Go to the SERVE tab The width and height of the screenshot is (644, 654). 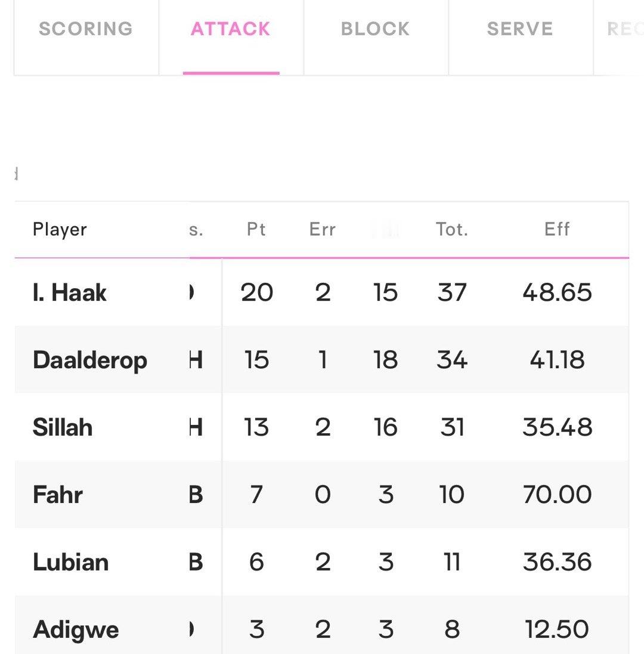(x=520, y=29)
